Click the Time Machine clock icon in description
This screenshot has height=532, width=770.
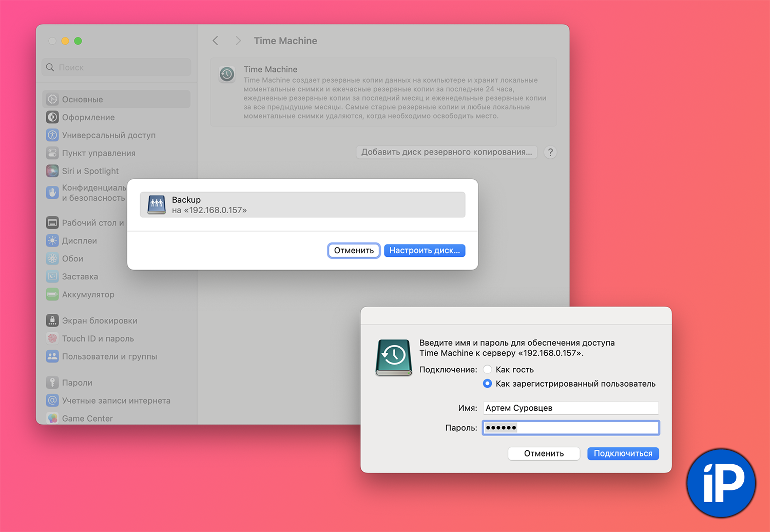tap(227, 74)
